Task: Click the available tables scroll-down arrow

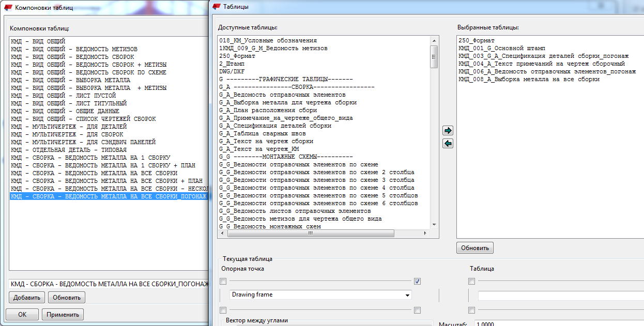Action: [434, 225]
